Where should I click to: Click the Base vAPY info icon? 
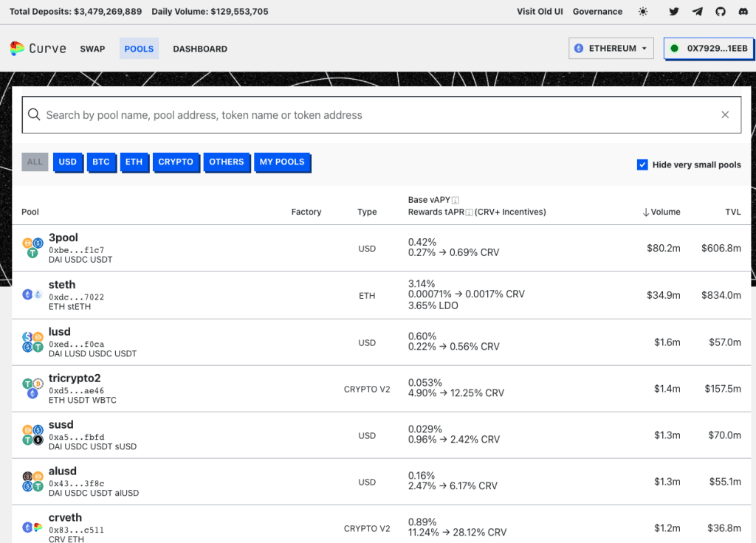click(x=455, y=200)
